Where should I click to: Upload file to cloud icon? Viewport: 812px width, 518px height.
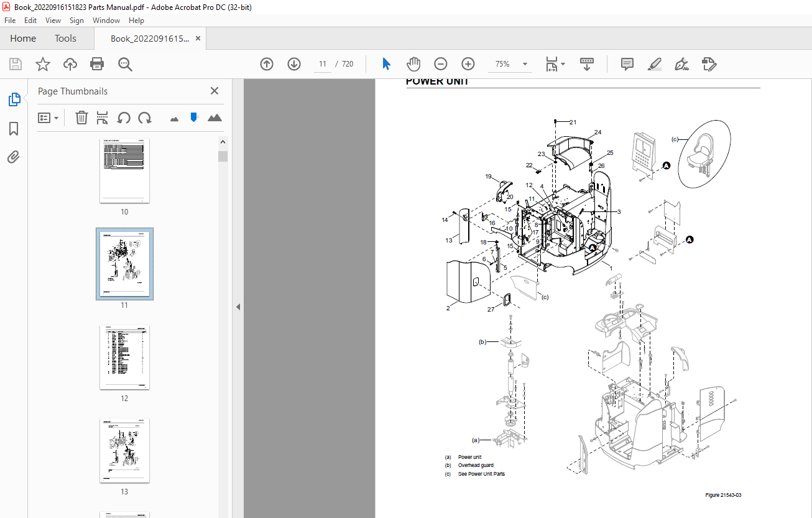coord(70,64)
